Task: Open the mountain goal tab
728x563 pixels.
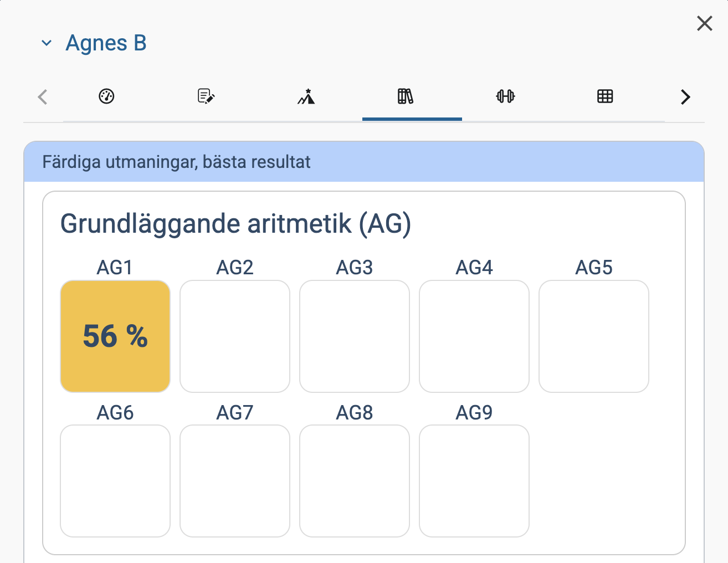Action: click(306, 96)
